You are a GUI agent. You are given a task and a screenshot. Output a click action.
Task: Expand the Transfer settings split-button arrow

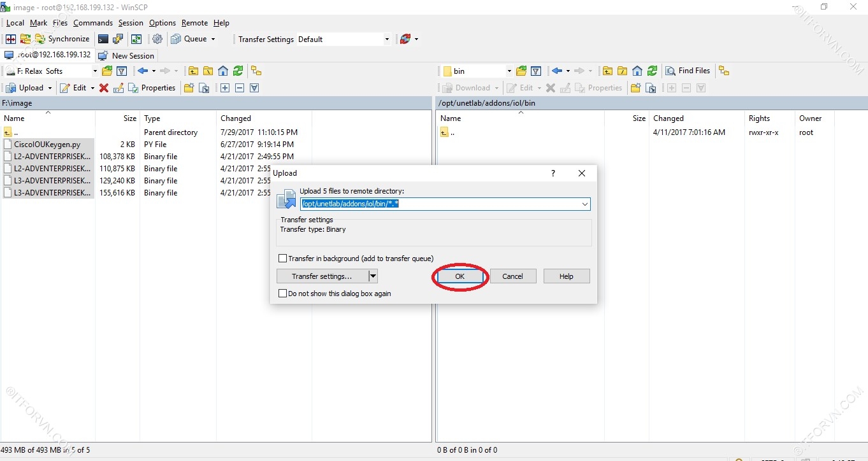(373, 276)
